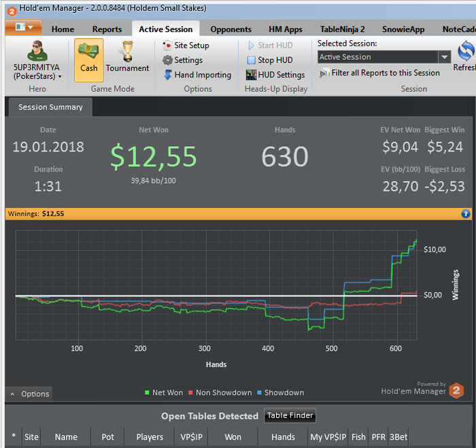Click the Start HUD play icon
The width and height of the screenshot is (476, 448).
pos(251,46)
